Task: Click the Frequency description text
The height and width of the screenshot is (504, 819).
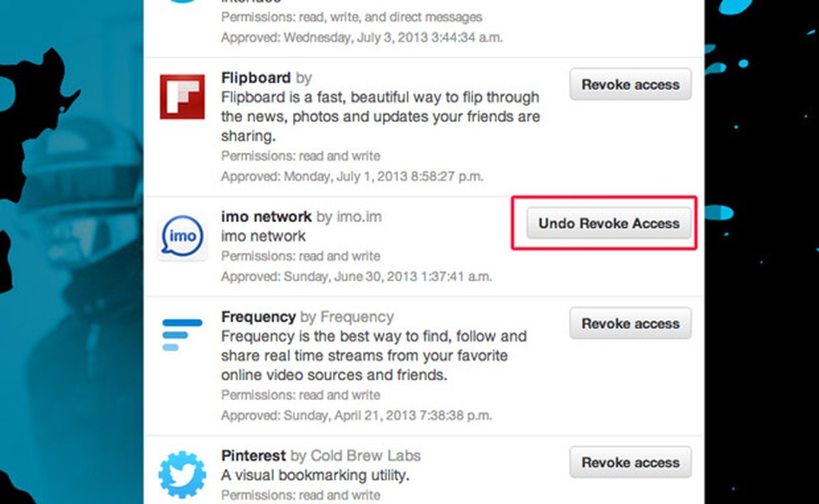Action: [374, 356]
